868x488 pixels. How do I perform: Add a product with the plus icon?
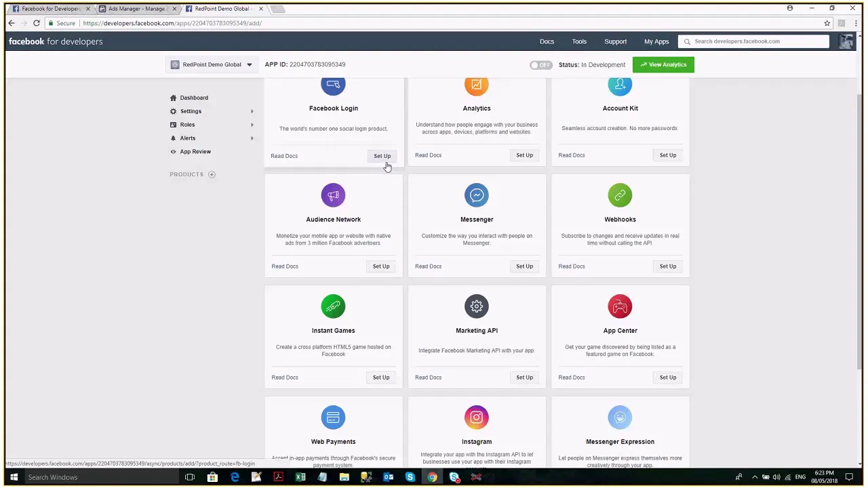(212, 174)
